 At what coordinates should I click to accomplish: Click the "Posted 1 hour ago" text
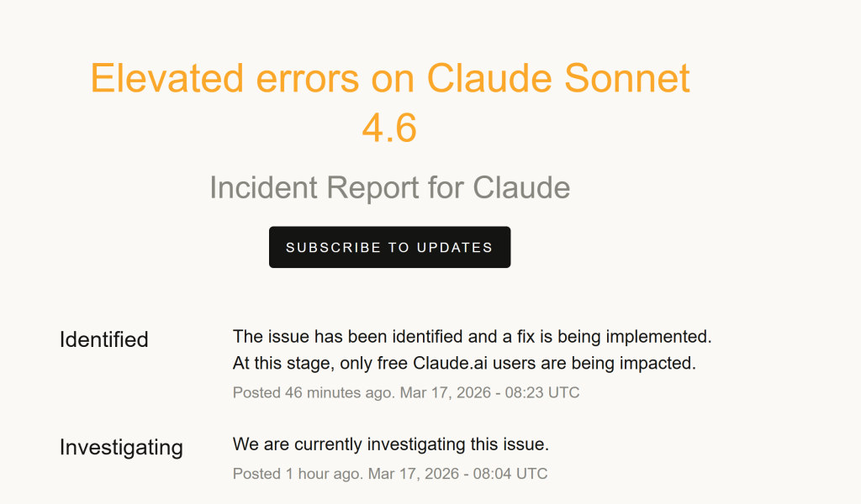(x=296, y=474)
